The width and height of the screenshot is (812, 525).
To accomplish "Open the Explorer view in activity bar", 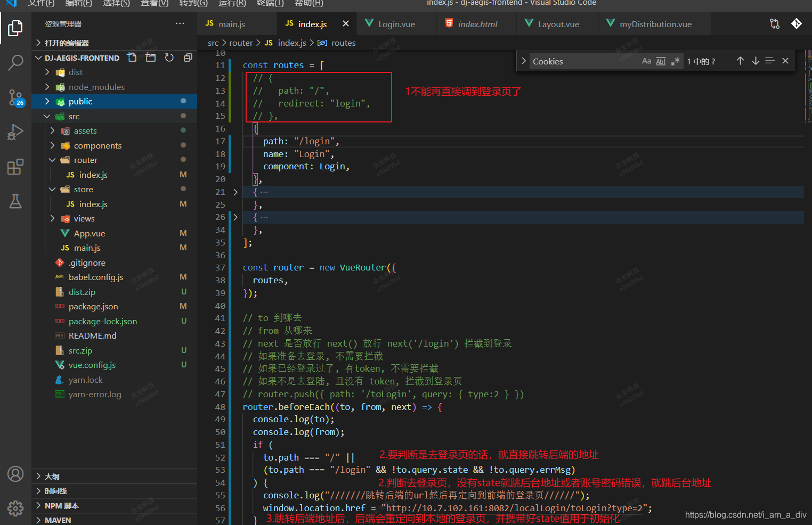I will point(15,28).
